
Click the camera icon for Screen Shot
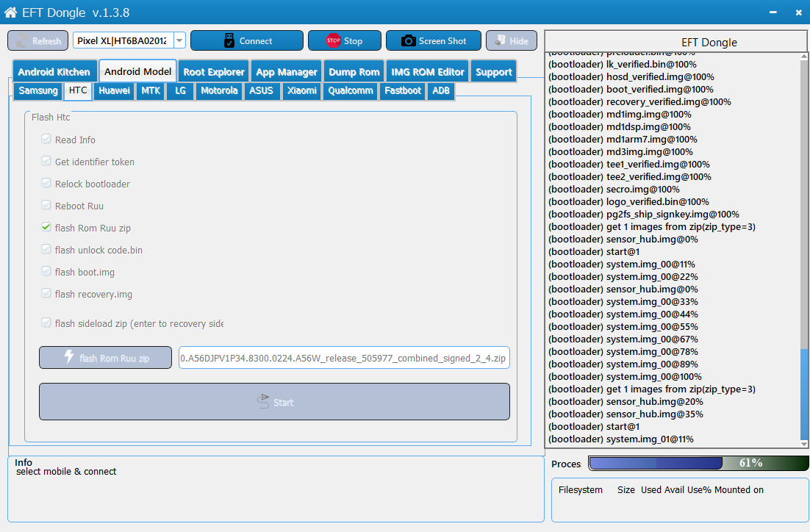point(409,41)
